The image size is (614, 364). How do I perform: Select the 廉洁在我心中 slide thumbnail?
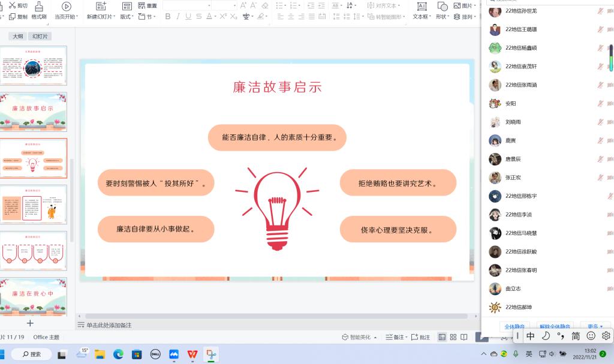click(34, 294)
